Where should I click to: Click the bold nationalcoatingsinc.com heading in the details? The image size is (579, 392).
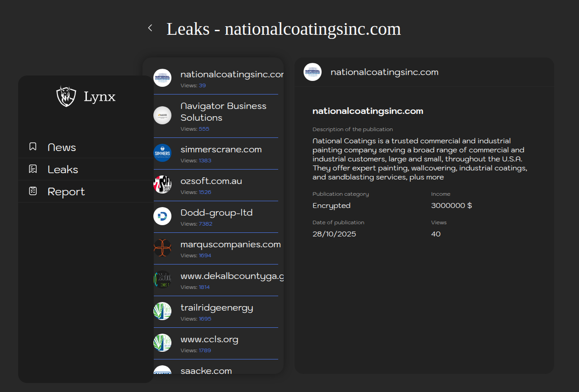pos(368,111)
